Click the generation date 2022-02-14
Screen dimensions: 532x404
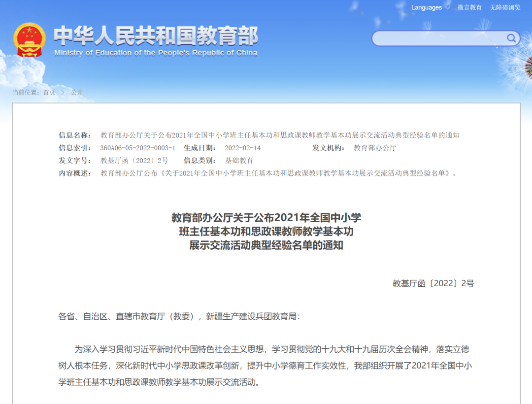click(242, 148)
